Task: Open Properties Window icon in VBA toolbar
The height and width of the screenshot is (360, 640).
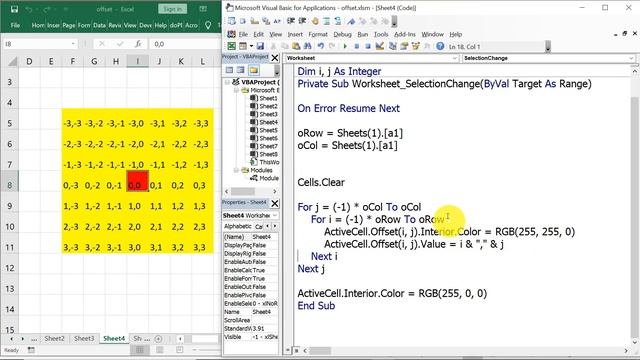Action: 404,47
